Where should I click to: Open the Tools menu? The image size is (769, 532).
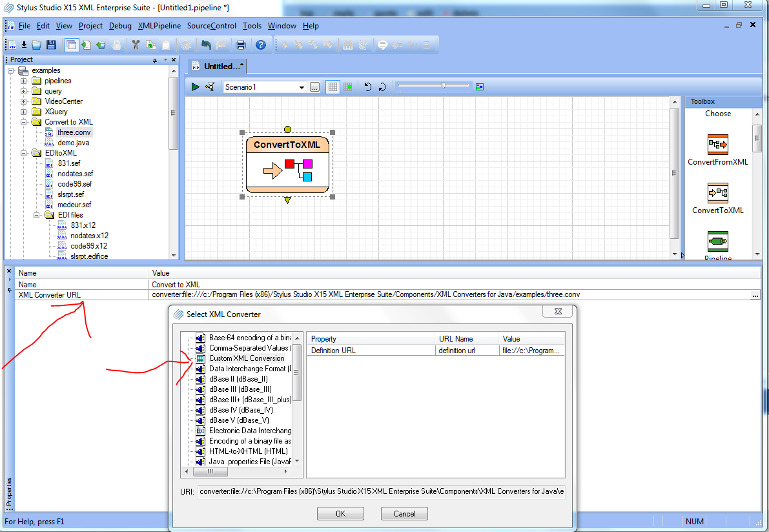252,26
